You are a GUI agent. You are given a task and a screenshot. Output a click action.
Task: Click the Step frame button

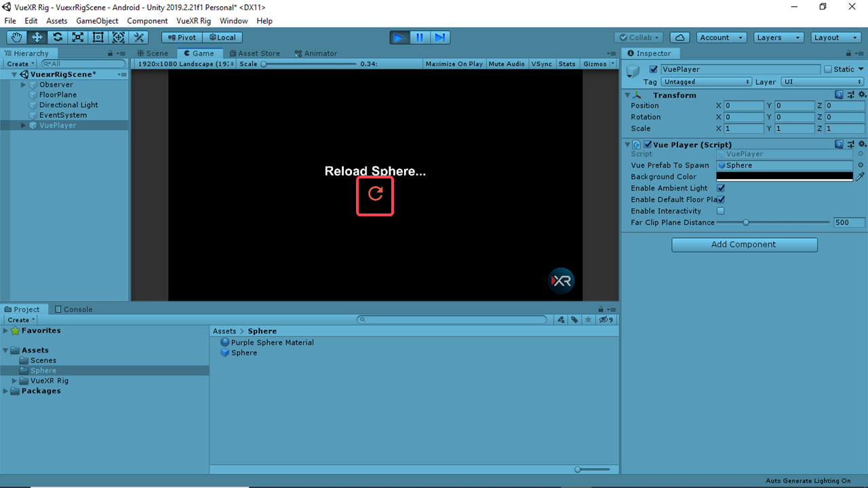[x=440, y=37]
